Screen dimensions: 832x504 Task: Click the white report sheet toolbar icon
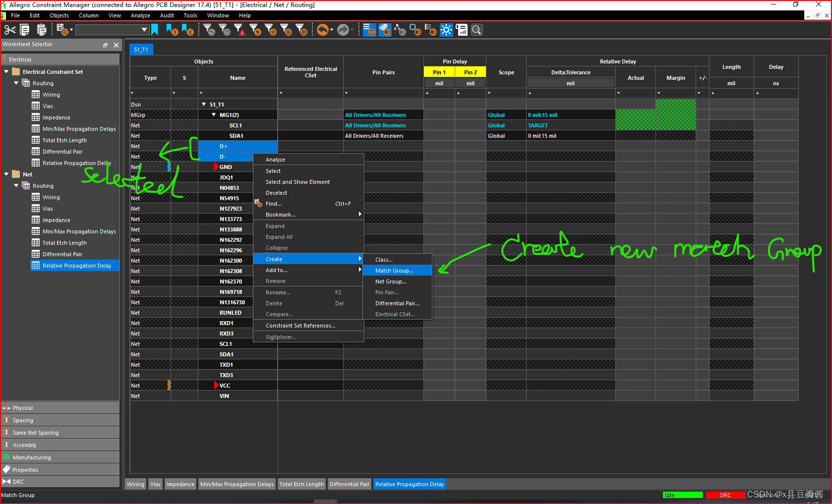[462, 30]
